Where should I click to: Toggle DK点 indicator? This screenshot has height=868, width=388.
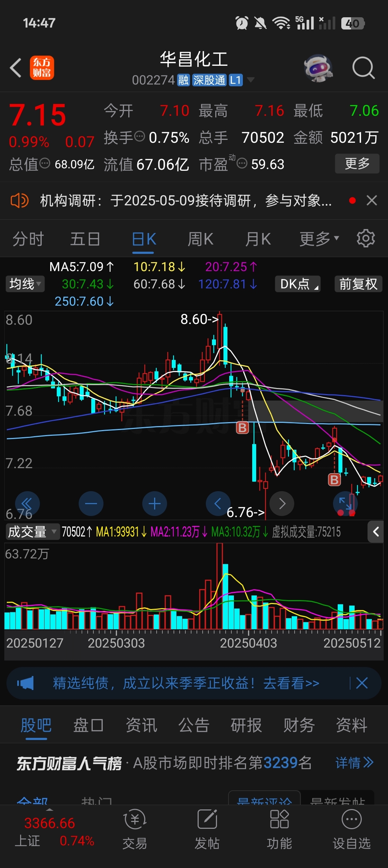pos(298,284)
